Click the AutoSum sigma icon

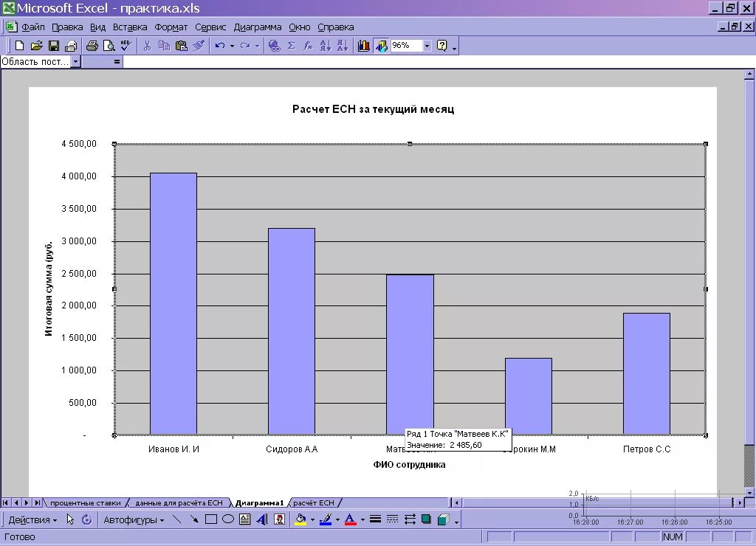291,46
